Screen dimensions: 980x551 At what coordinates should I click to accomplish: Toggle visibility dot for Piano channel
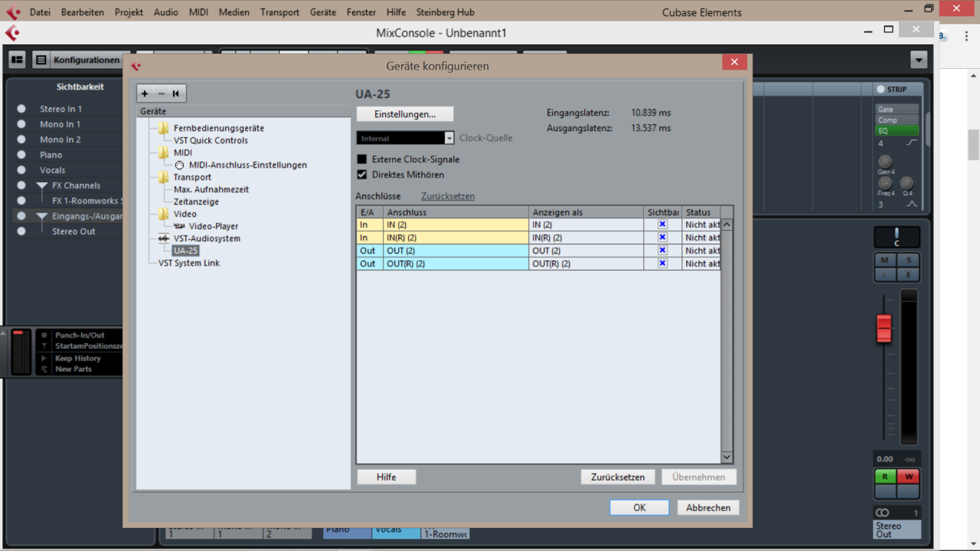click(x=21, y=155)
